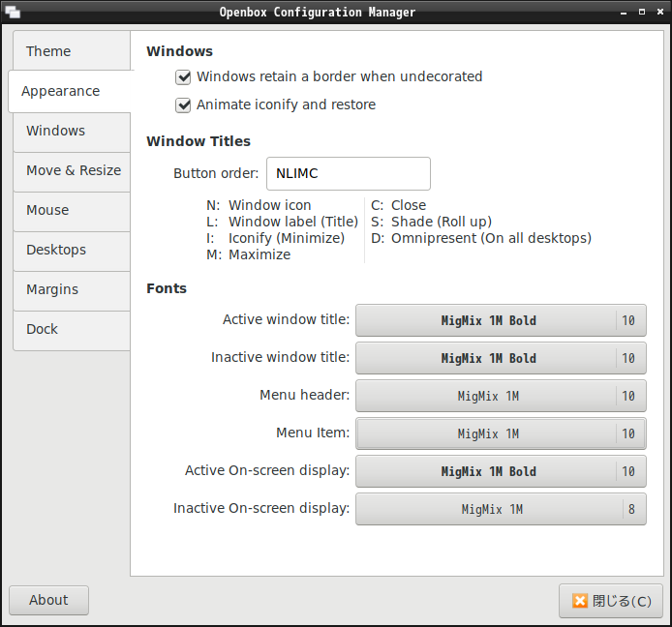Change Active On-screen display font
672x627 pixels.
(x=501, y=471)
